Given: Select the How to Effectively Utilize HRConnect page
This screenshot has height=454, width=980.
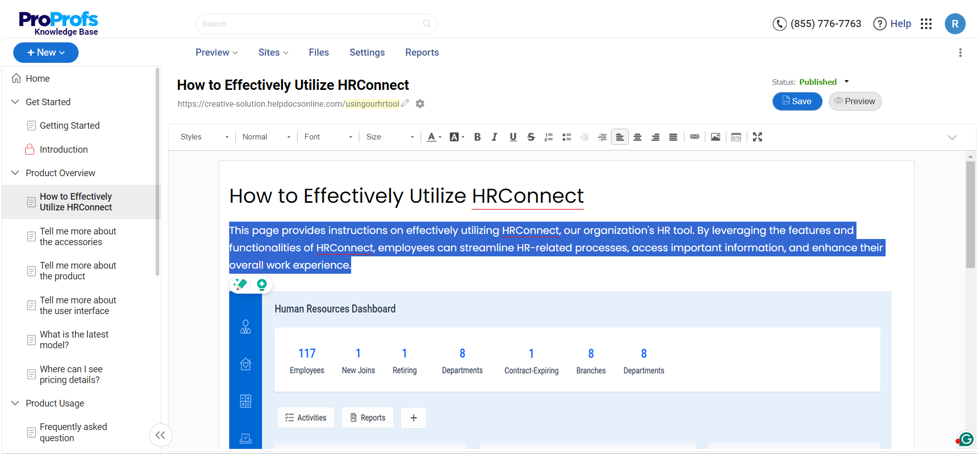Looking at the screenshot, I should [76, 202].
